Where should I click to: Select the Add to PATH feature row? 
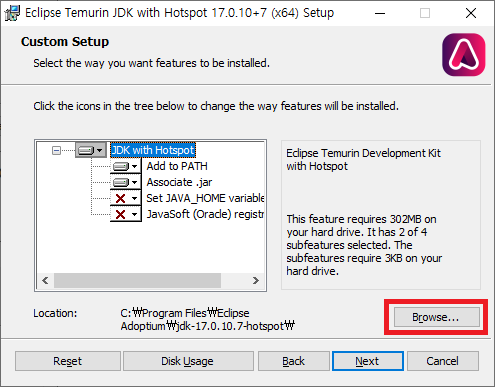click(x=177, y=166)
